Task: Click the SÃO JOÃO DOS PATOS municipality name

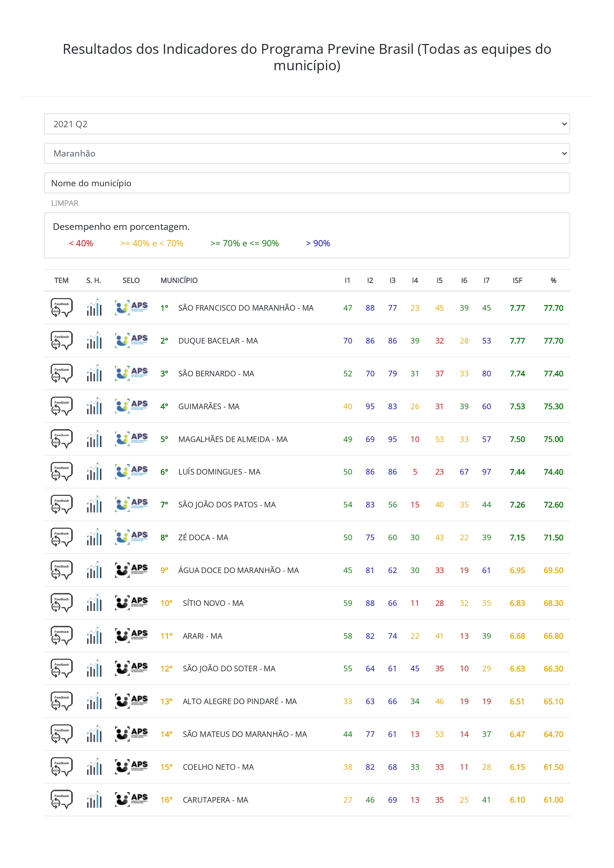Action: [x=227, y=505]
